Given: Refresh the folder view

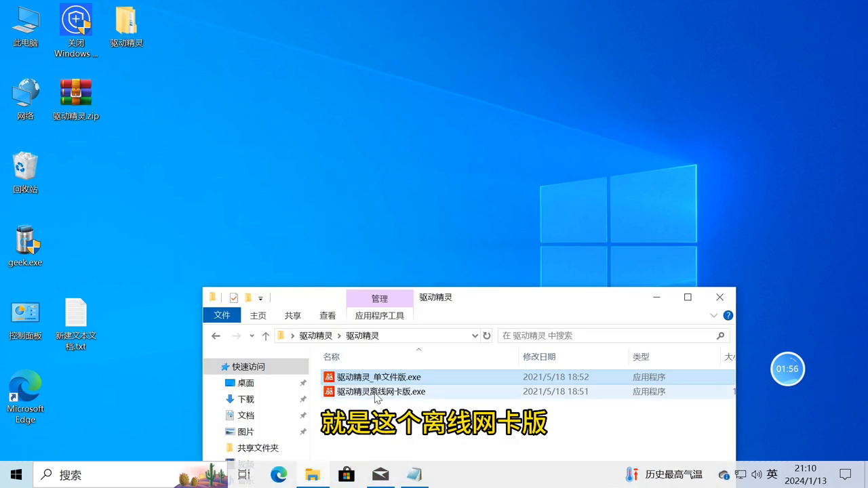Looking at the screenshot, I should (487, 335).
